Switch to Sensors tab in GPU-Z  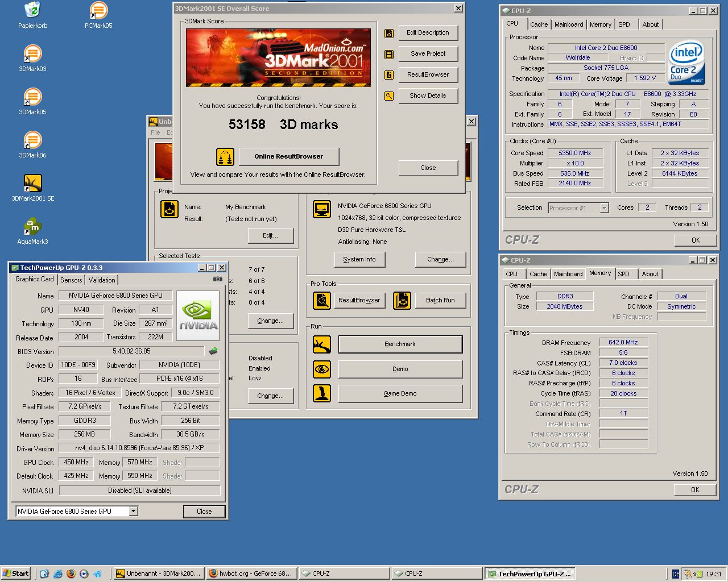[x=71, y=280]
